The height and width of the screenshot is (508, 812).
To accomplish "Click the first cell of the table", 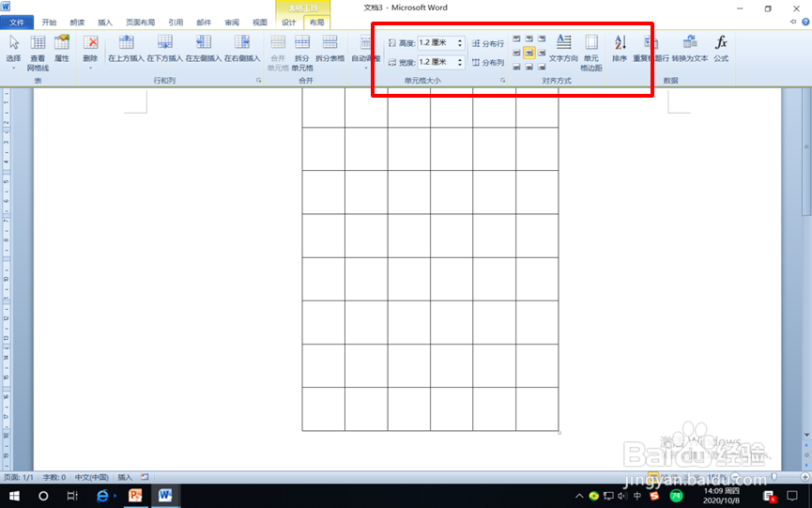I will point(324,107).
